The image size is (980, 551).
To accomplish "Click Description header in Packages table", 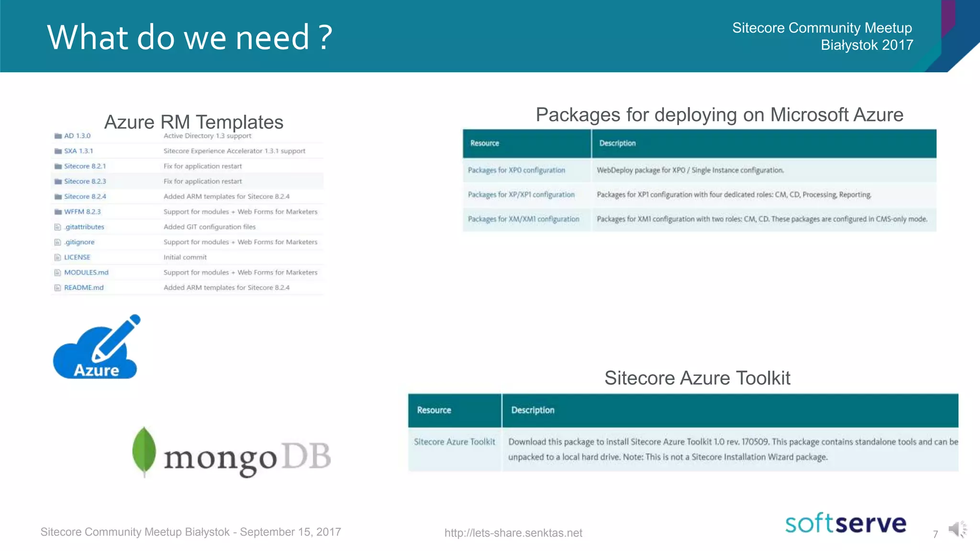I will click(x=617, y=143).
